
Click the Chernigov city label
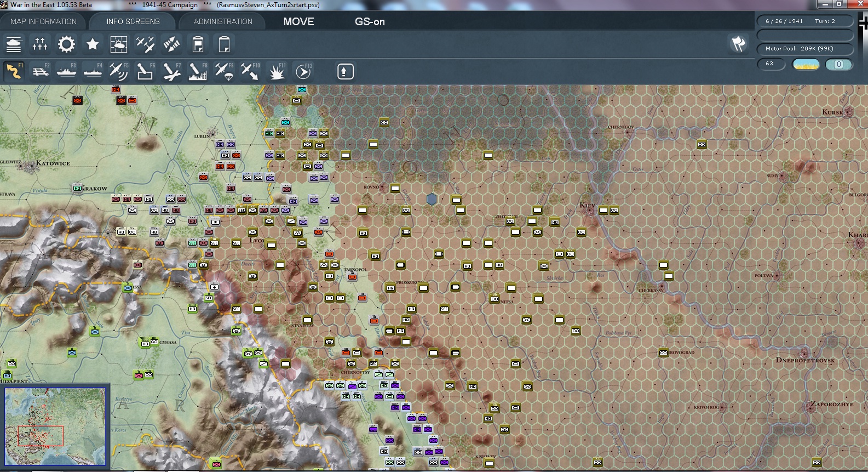[x=620, y=127]
